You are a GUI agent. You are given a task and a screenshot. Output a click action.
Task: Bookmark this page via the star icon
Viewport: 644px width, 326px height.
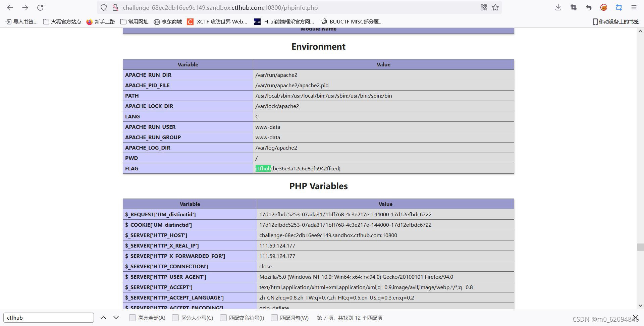coord(495,7)
